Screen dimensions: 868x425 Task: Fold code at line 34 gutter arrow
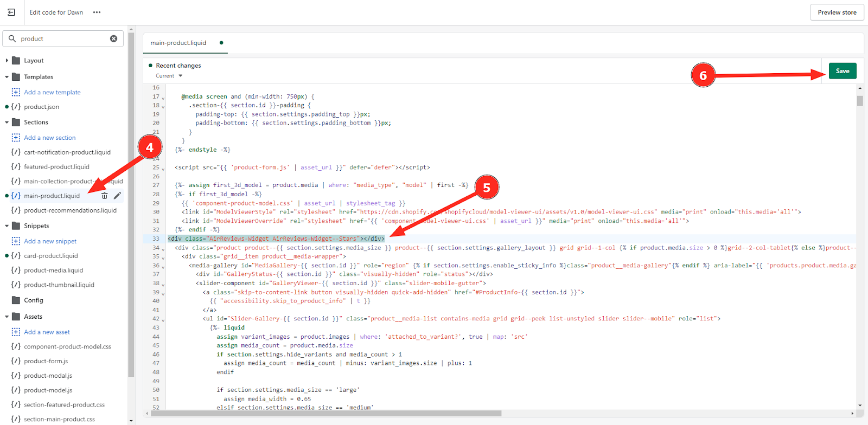point(163,249)
